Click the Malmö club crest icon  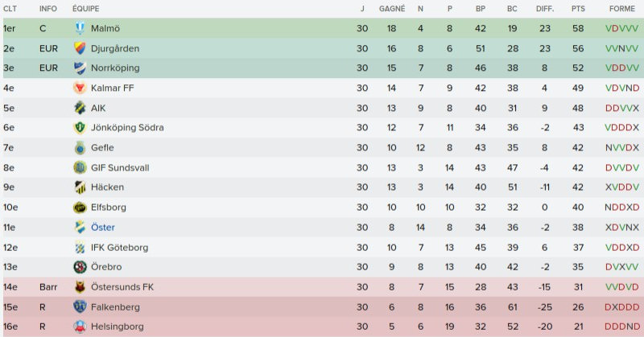(x=80, y=28)
